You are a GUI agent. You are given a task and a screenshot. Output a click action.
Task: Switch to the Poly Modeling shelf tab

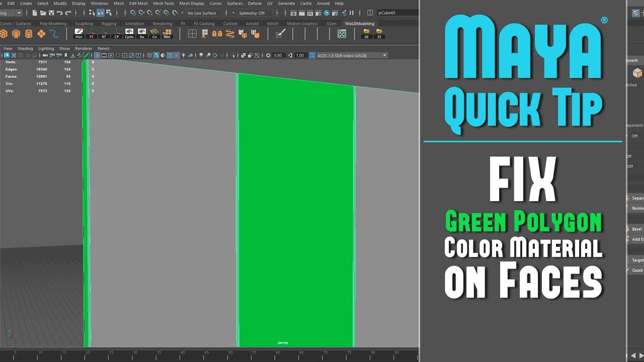[53, 24]
